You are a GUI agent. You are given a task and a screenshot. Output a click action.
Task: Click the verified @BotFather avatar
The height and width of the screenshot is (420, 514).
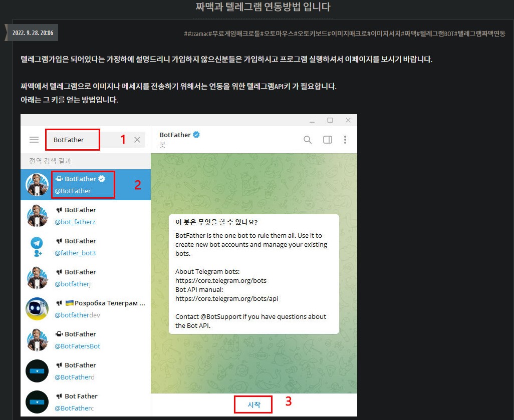37,185
